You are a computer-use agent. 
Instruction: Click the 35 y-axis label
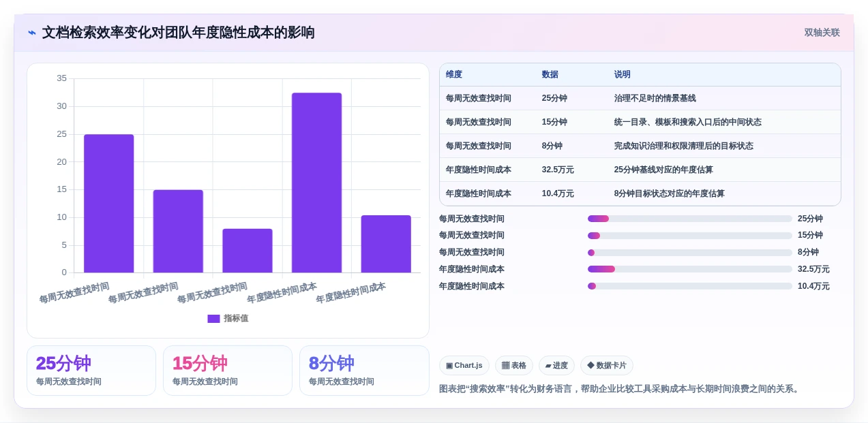[61, 78]
